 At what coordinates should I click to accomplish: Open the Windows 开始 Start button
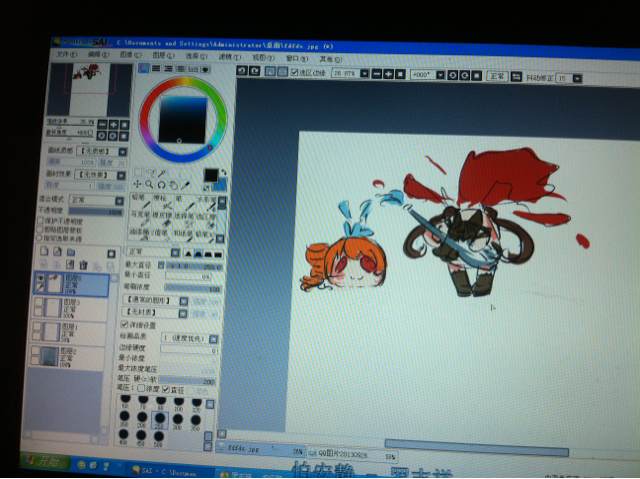coord(45,462)
